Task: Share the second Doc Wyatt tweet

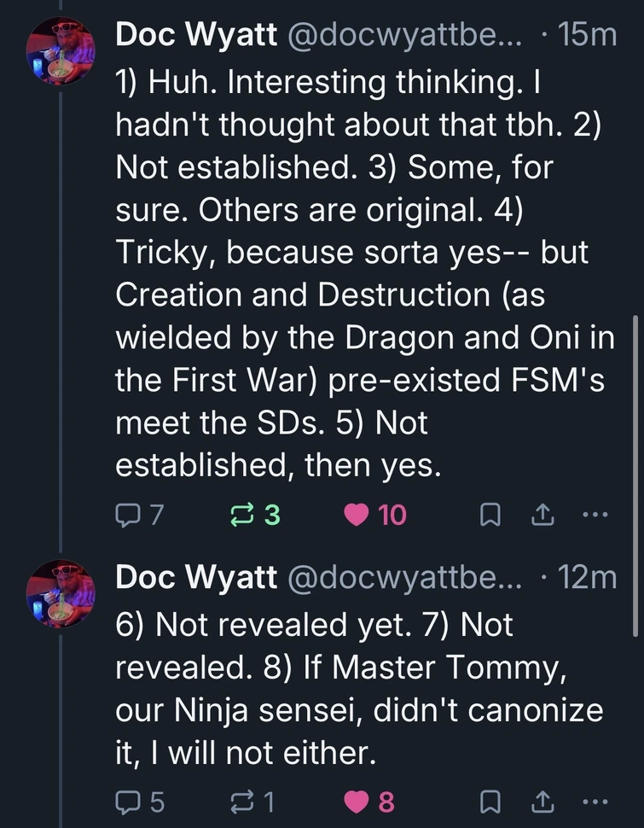Action: (542, 801)
